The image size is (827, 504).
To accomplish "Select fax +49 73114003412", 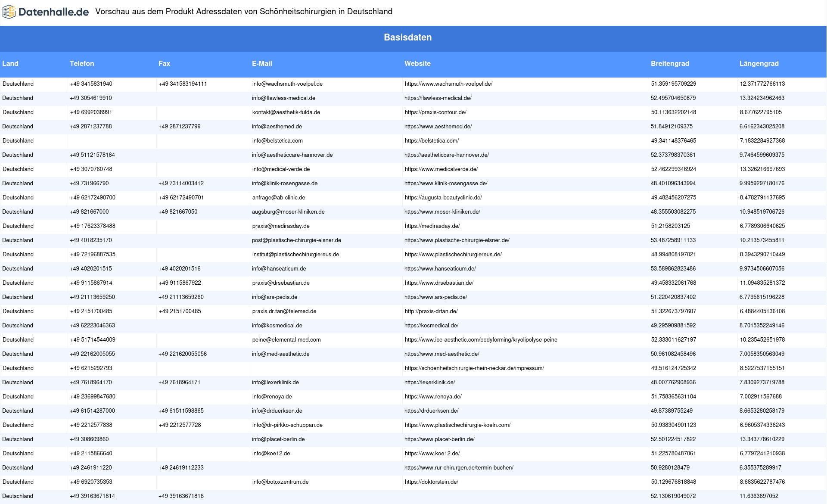I will tap(181, 184).
